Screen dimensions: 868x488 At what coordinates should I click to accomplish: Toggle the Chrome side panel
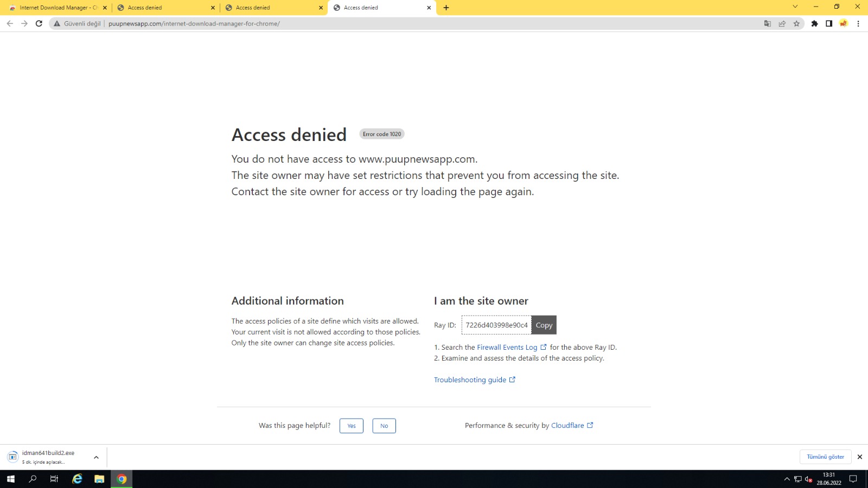829,23
